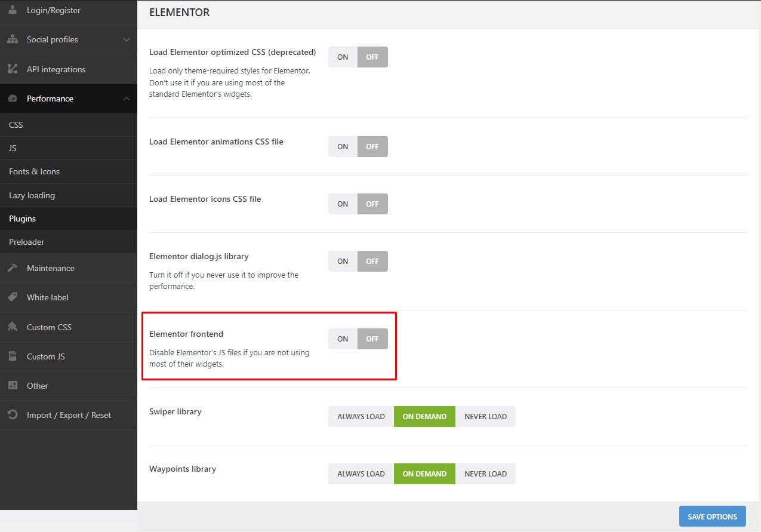Open the Social profiles settings
This screenshot has height=532, width=761.
[69, 39]
